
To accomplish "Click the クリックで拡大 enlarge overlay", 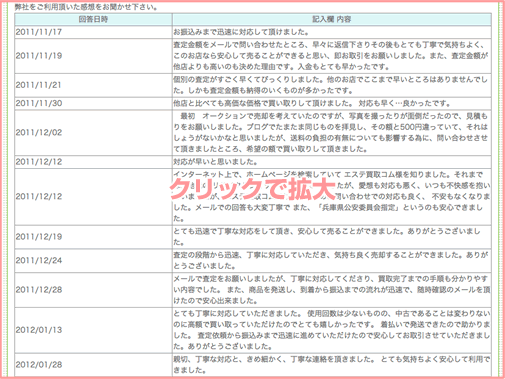I will tap(253, 189).
